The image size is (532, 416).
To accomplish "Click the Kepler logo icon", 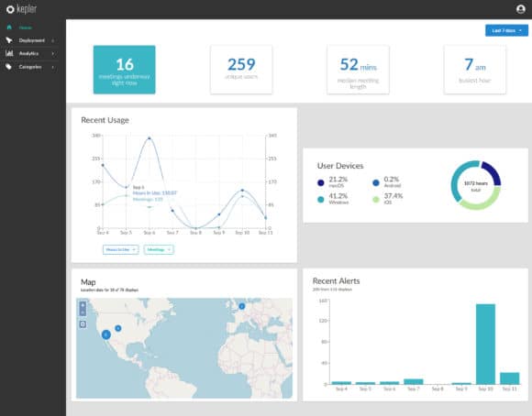I will 10,9.
